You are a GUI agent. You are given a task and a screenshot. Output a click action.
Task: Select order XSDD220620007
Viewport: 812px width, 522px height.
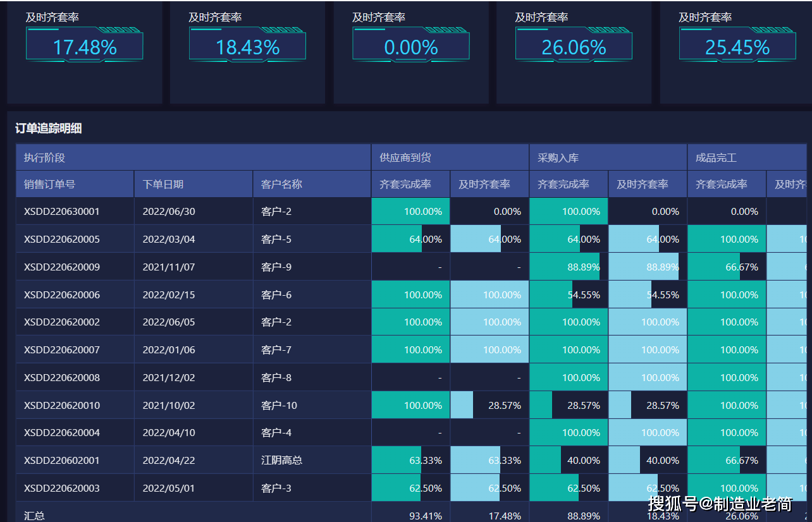point(62,350)
